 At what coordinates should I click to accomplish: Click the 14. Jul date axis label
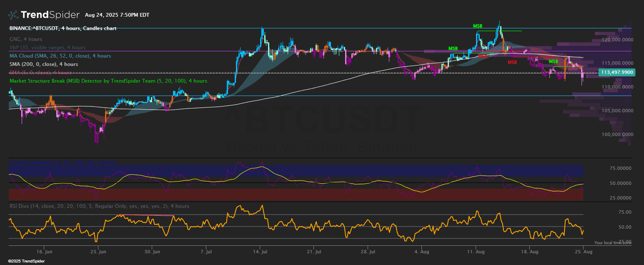(x=260, y=252)
